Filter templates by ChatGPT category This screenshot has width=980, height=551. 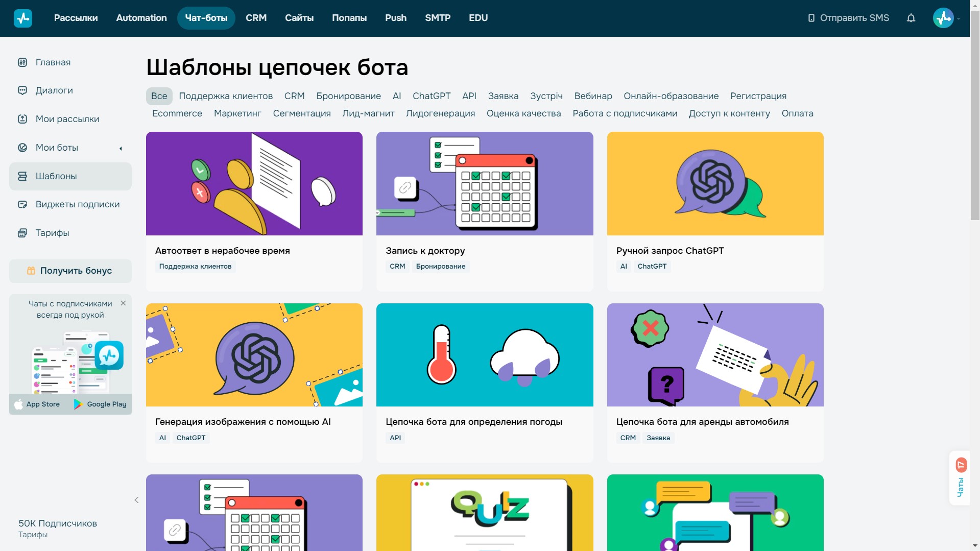coord(432,96)
